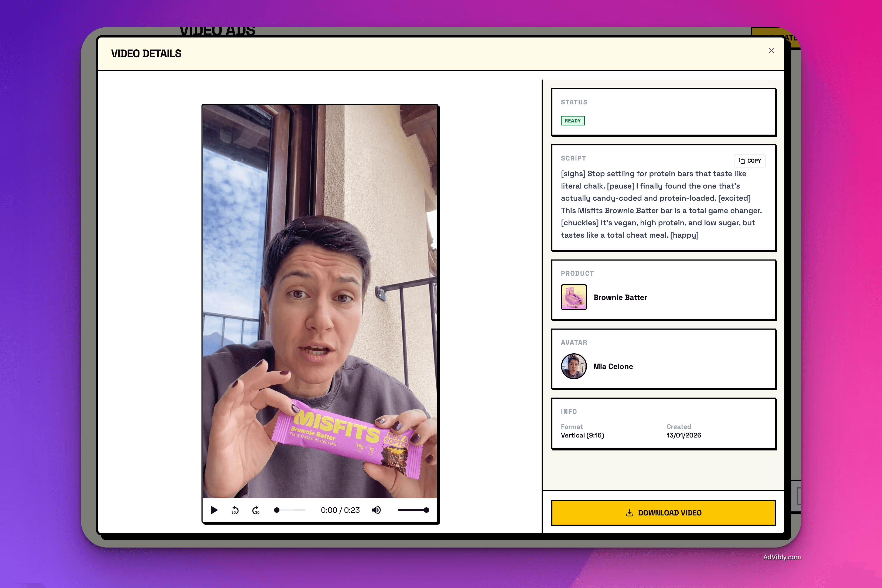Skip forward 30 seconds in the video
Viewport: 882px width, 588px height.
pyautogui.click(x=255, y=510)
